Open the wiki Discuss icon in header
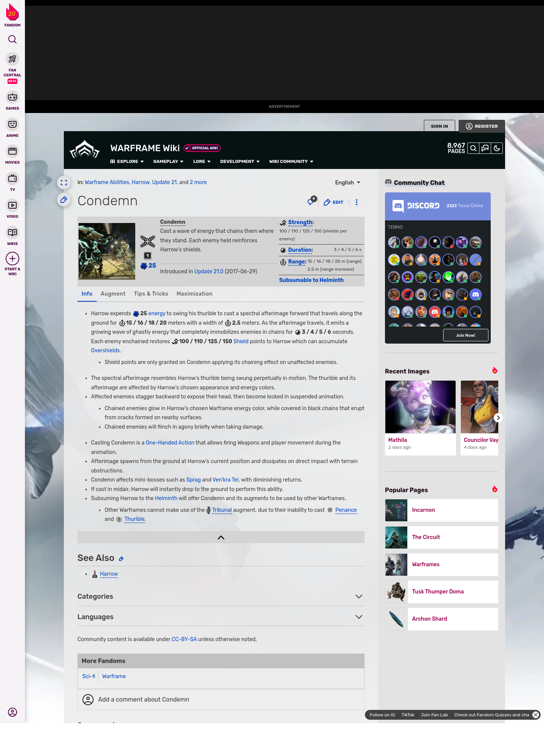This screenshot has height=756, width=544. pos(485,148)
